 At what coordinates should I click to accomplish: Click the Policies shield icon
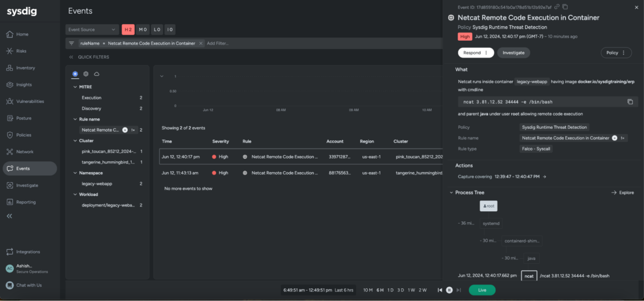pos(10,135)
